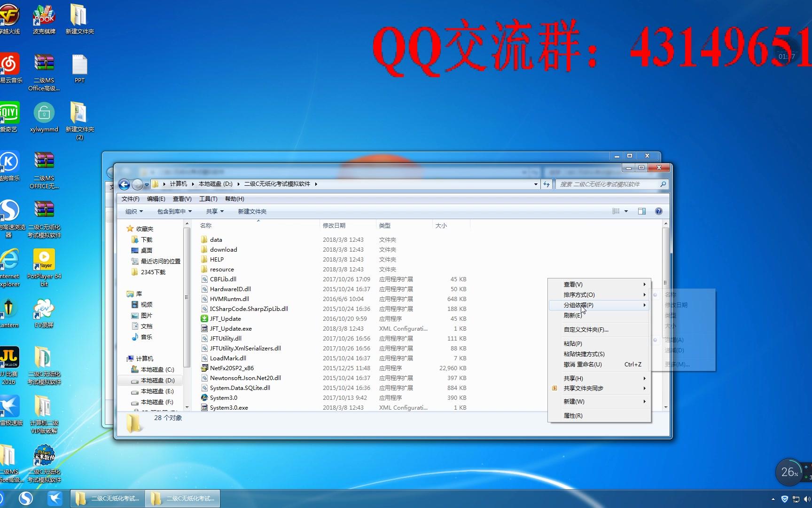
Task: Open the volume icon in the system tray
Action: 806,498
